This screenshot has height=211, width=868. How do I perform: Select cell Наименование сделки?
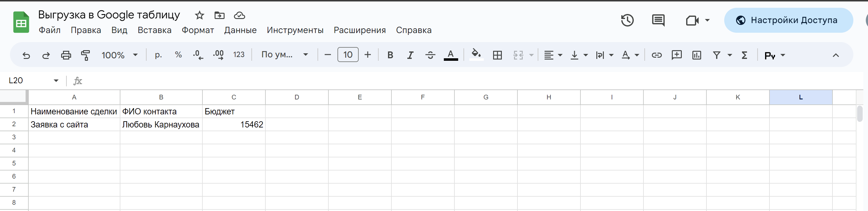point(74,111)
